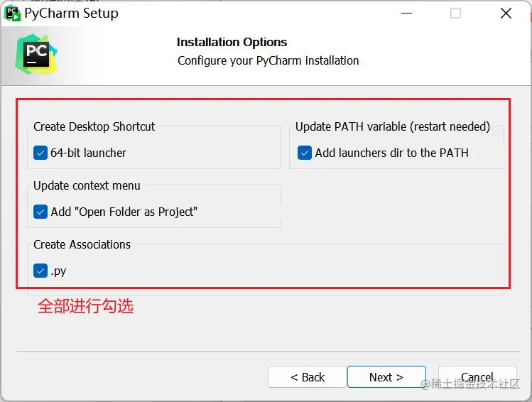
Task: Click "Configure your PyCharm installation" subtitle
Action: (268, 60)
